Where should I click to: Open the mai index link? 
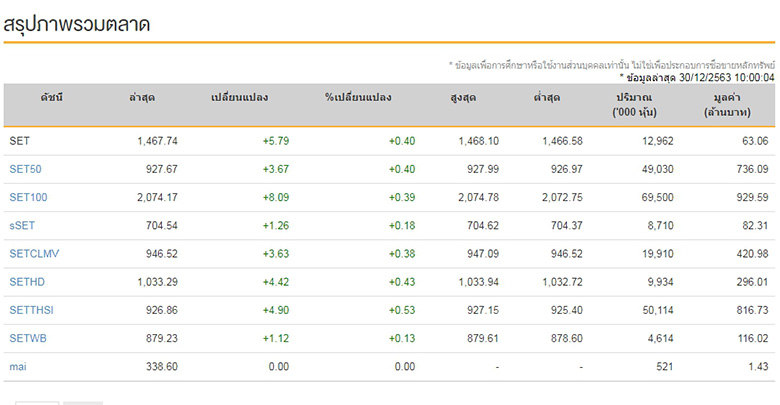(18, 367)
